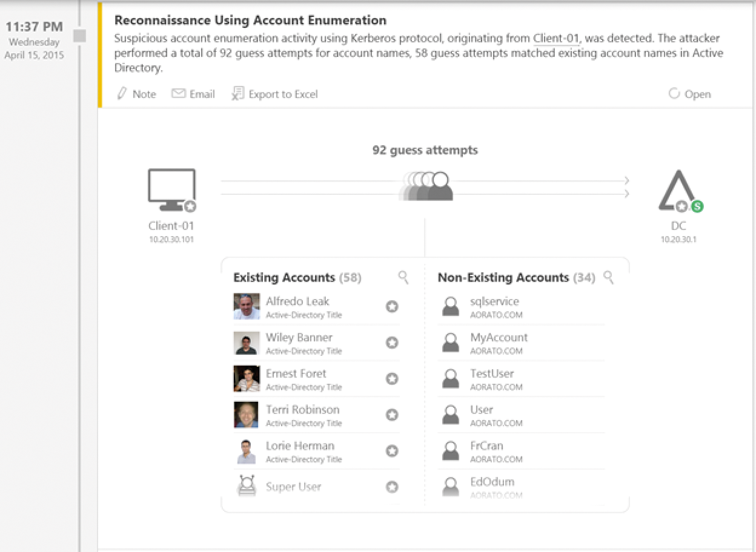The image size is (756, 552).
Task: Search the Non-Existing Accounts list
Action: [x=609, y=277]
